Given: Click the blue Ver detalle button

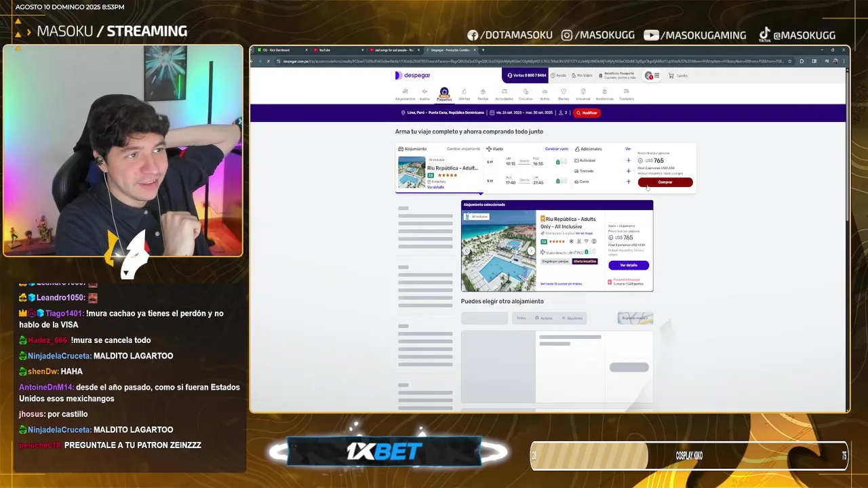Looking at the screenshot, I should [x=629, y=265].
